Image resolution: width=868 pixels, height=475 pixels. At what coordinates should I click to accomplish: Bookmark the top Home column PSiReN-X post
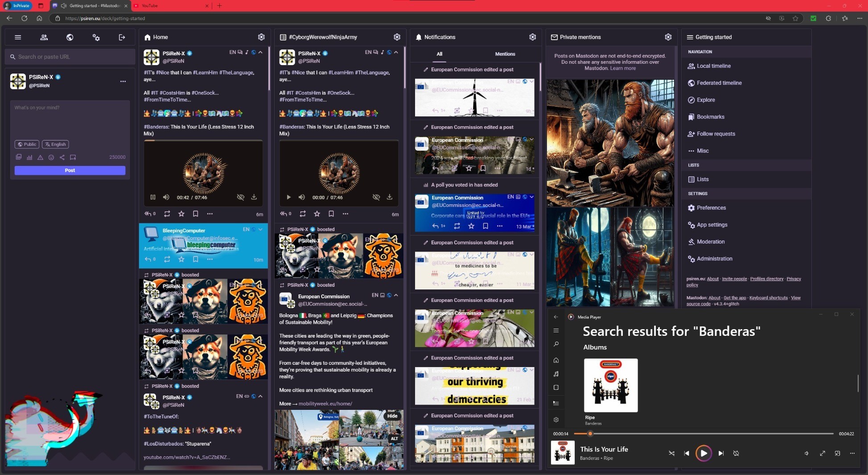point(195,214)
